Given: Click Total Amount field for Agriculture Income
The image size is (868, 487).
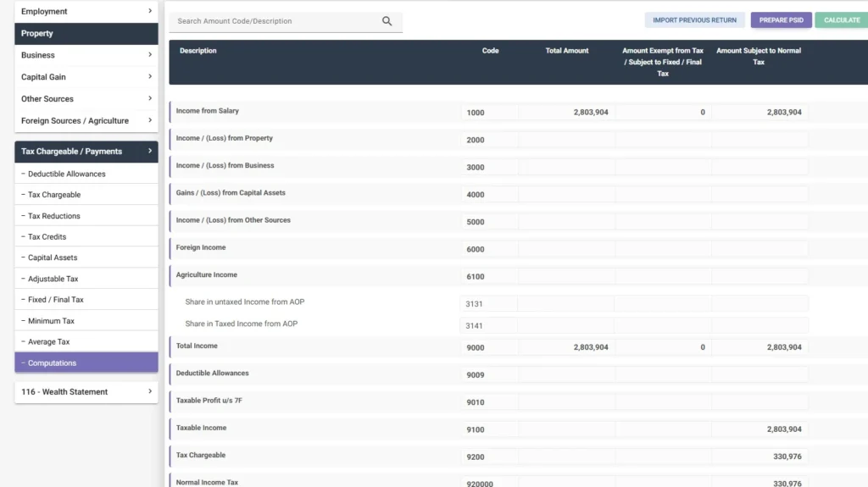Looking at the screenshot, I should [x=566, y=276].
